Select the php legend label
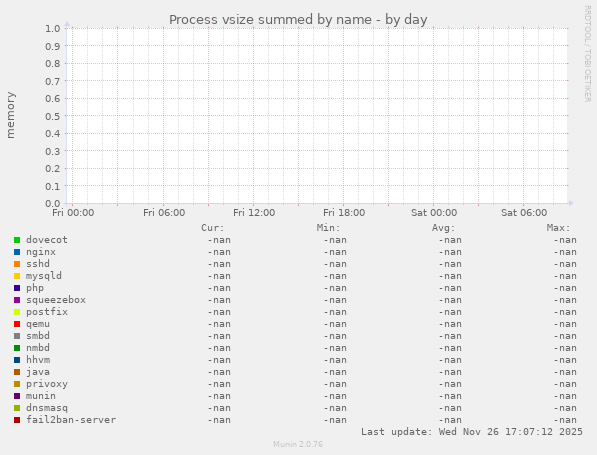Image resolution: width=597 pixels, height=455 pixels. [35, 288]
